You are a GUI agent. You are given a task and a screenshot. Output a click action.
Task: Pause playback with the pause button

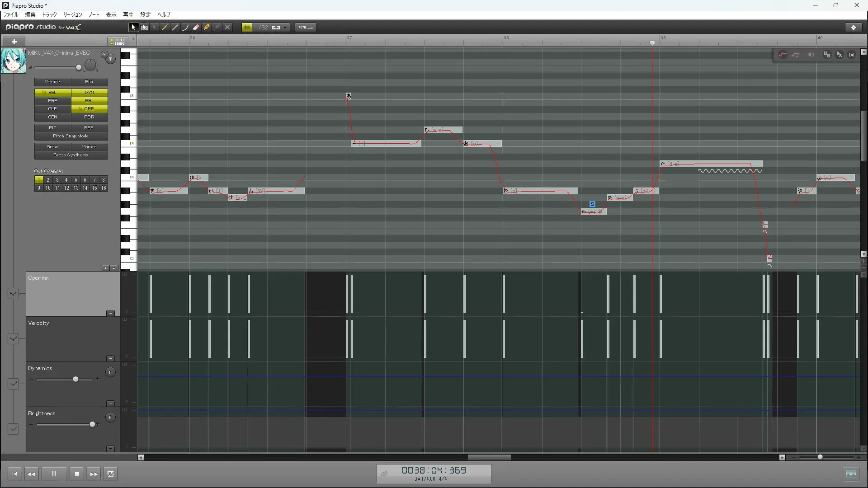54,474
